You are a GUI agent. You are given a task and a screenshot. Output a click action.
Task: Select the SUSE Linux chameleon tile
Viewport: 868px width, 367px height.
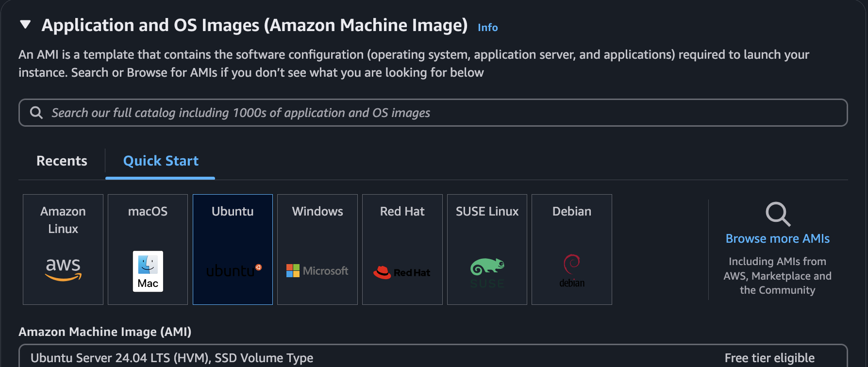coord(487,250)
